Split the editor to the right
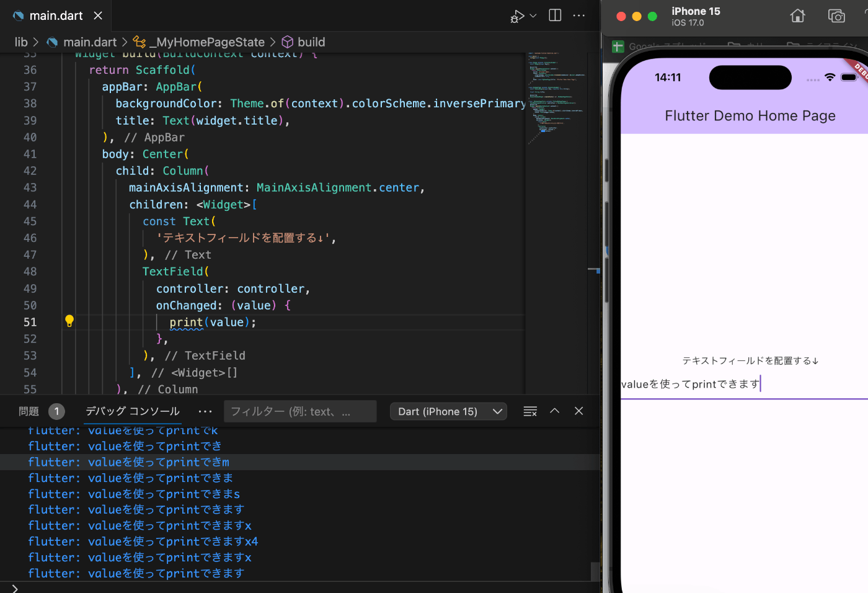The width and height of the screenshot is (868, 593). pos(555,16)
